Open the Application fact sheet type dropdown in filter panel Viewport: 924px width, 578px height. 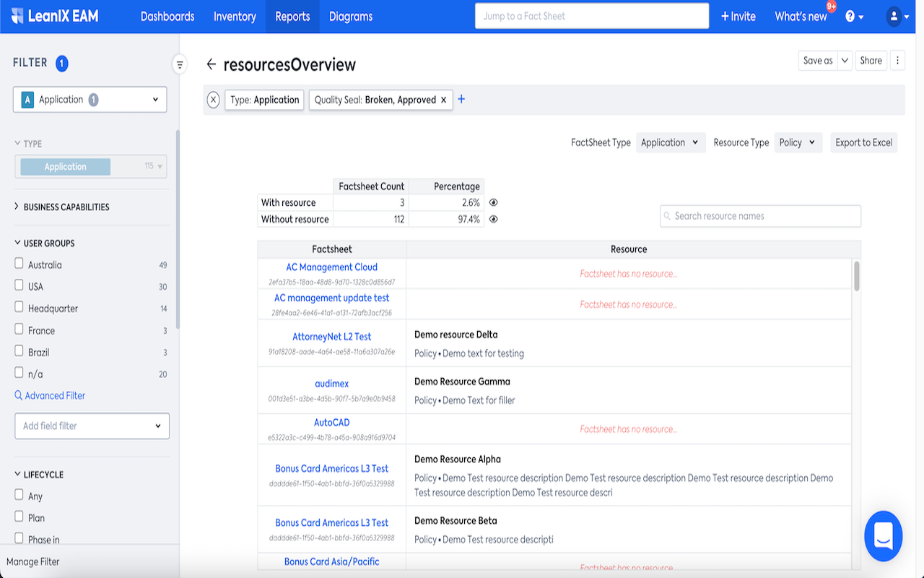(x=90, y=100)
